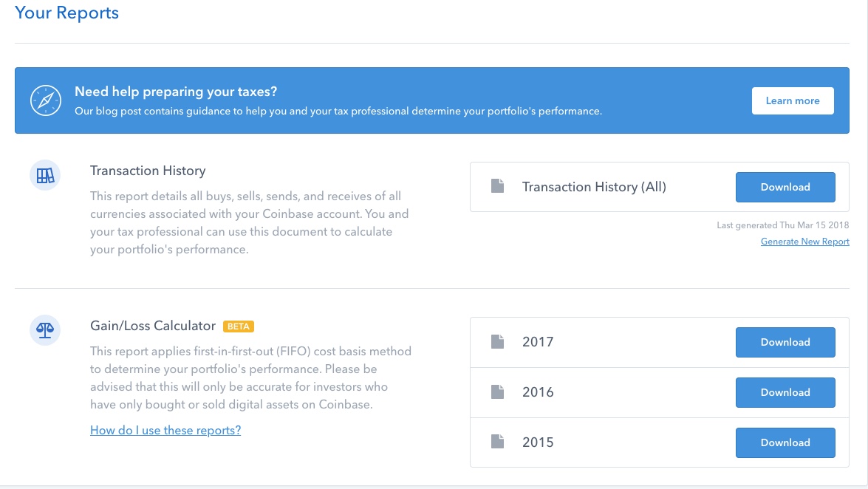Screen dimensions: 868x489
Task: Click the document icon next to 2017
Action: 498,342
